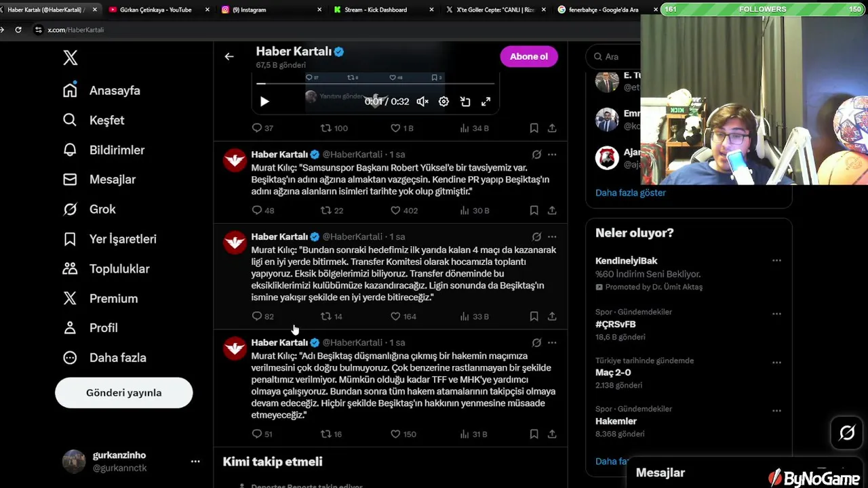Like the Samsunspor Başkanı post with 402 likes
The width and height of the screenshot is (868, 488).
(x=404, y=210)
